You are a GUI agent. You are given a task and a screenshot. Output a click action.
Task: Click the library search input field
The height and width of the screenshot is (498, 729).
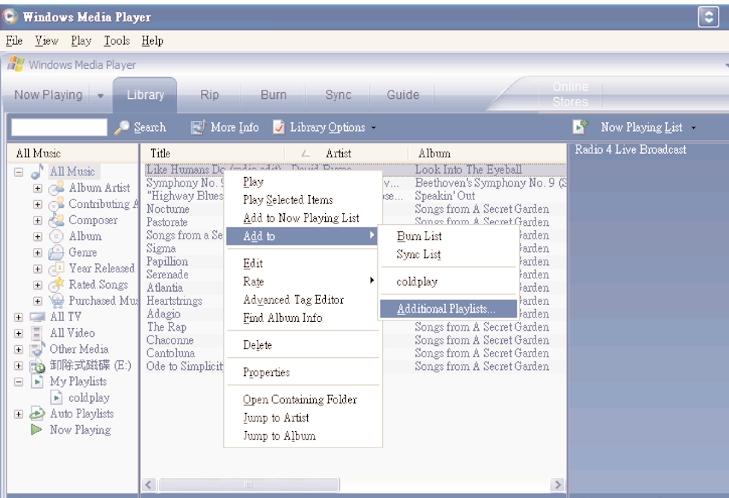pos(59,127)
